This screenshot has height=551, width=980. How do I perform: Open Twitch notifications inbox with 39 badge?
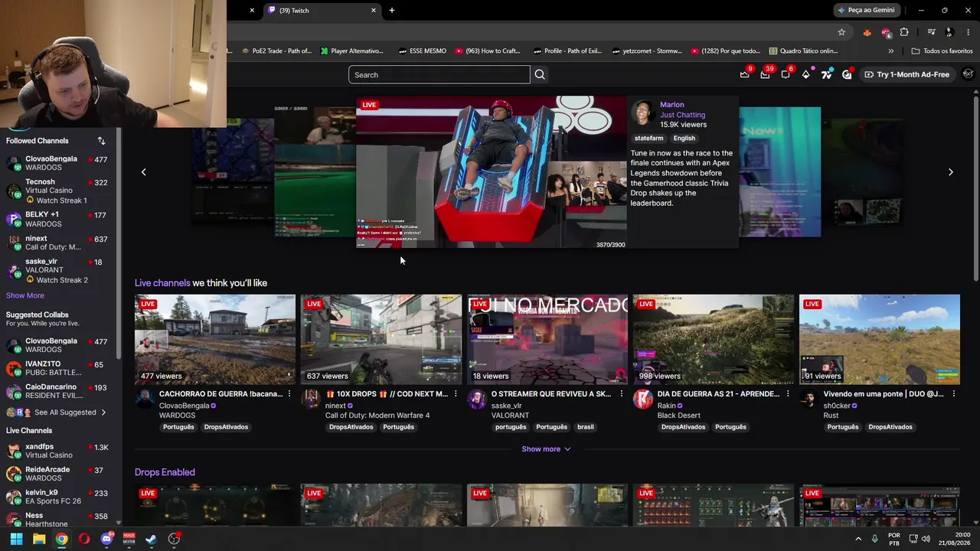tap(765, 74)
